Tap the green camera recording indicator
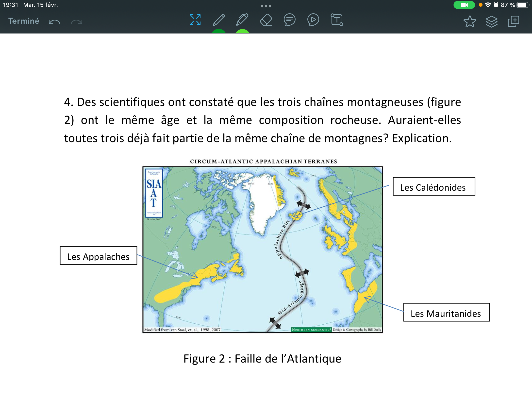 pyautogui.click(x=464, y=5)
